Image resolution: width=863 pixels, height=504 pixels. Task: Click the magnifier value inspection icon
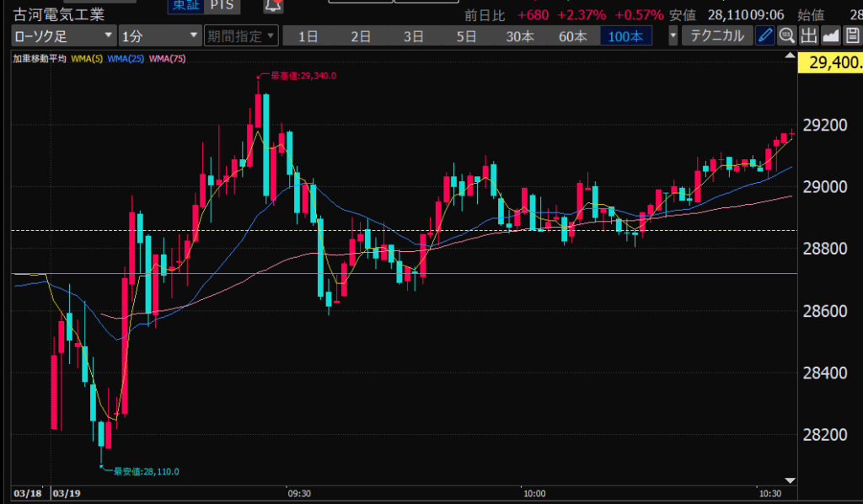click(786, 35)
